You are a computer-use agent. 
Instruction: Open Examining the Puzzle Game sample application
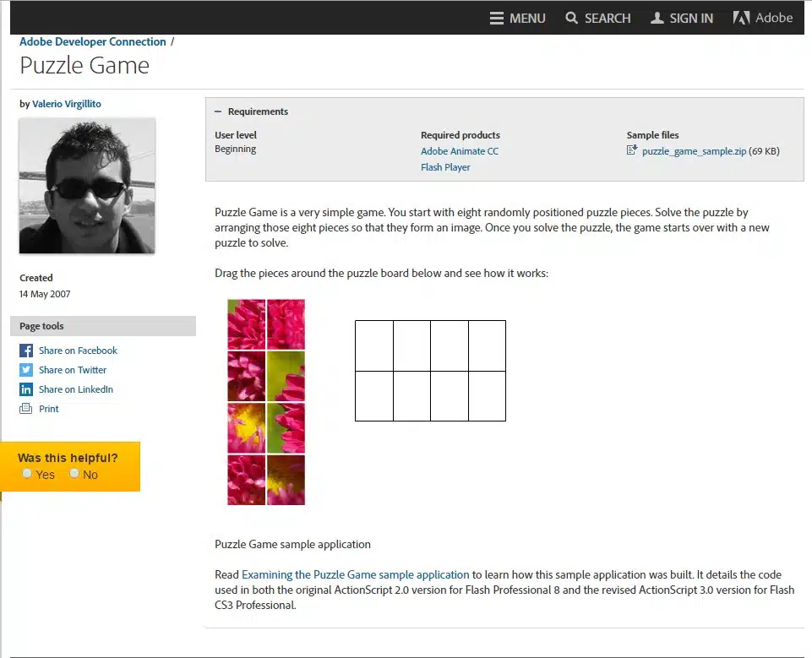tap(355, 574)
